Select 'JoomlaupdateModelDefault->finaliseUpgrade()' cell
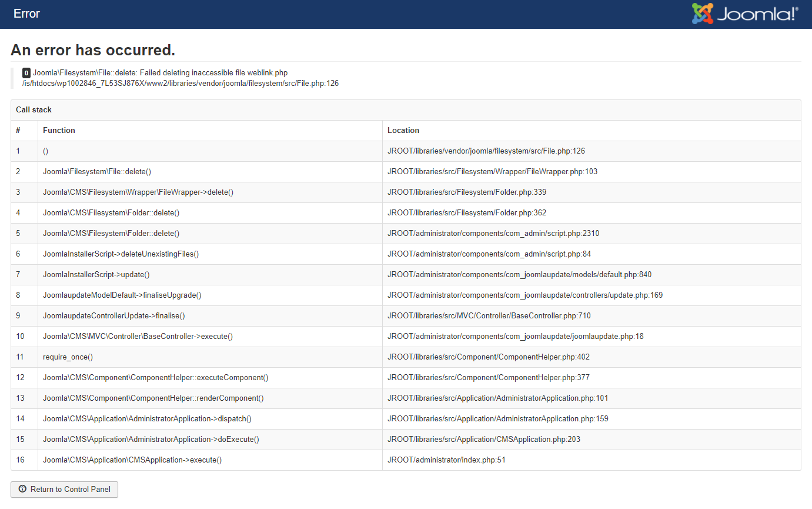This screenshot has height=509, width=812. 210,295
